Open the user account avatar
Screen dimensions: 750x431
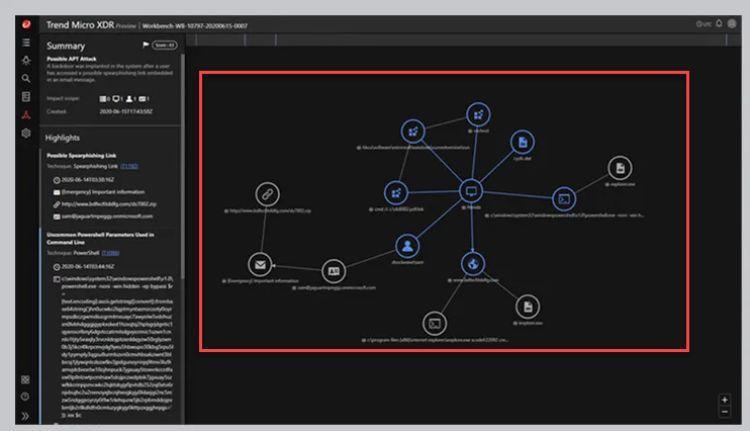(x=732, y=23)
